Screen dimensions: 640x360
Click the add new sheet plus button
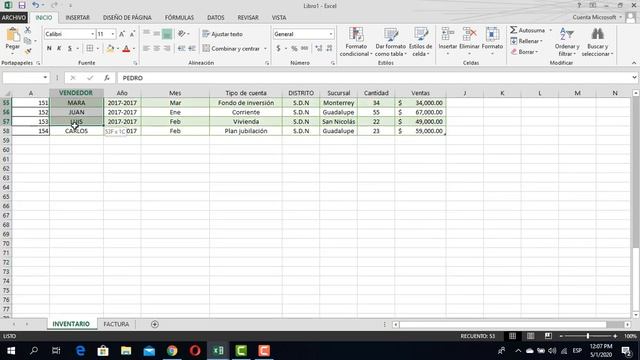tap(154, 324)
